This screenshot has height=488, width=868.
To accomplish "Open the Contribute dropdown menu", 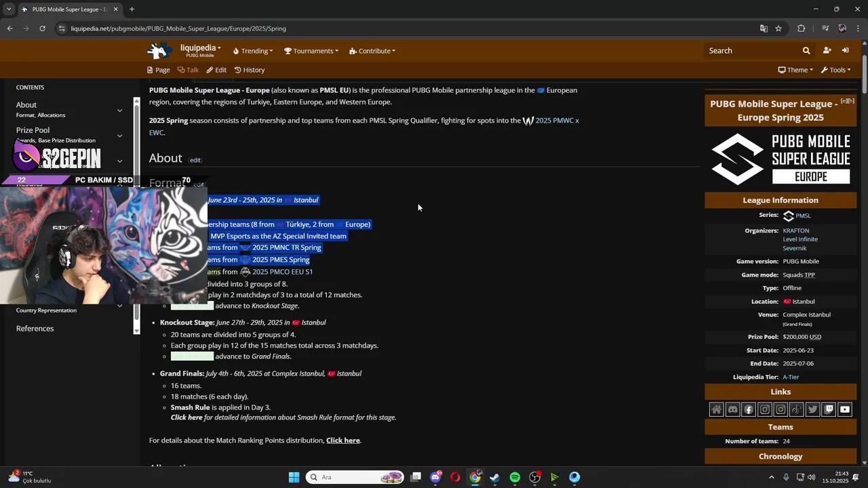I will [372, 51].
